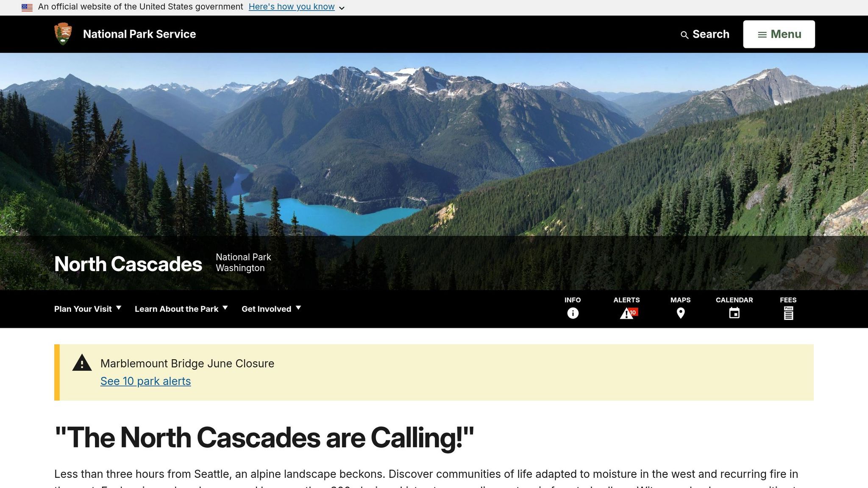Click the US flag icon in the banner
This screenshot has width=868, height=488.
pyautogui.click(x=27, y=7)
